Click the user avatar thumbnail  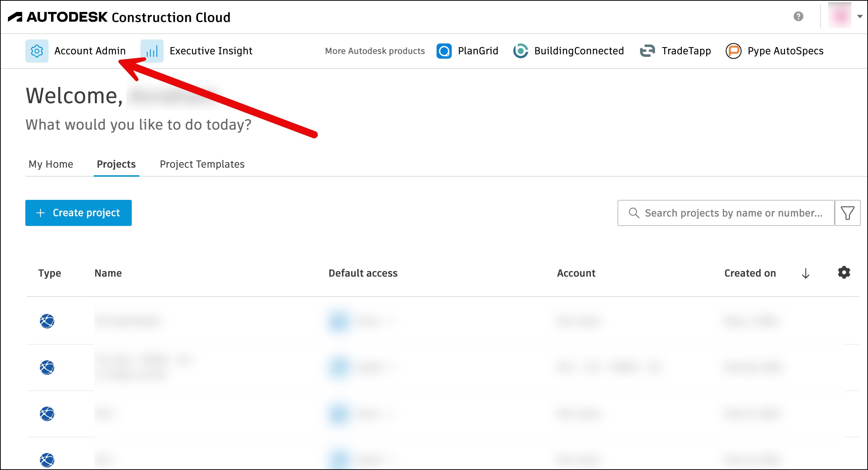pos(840,16)
